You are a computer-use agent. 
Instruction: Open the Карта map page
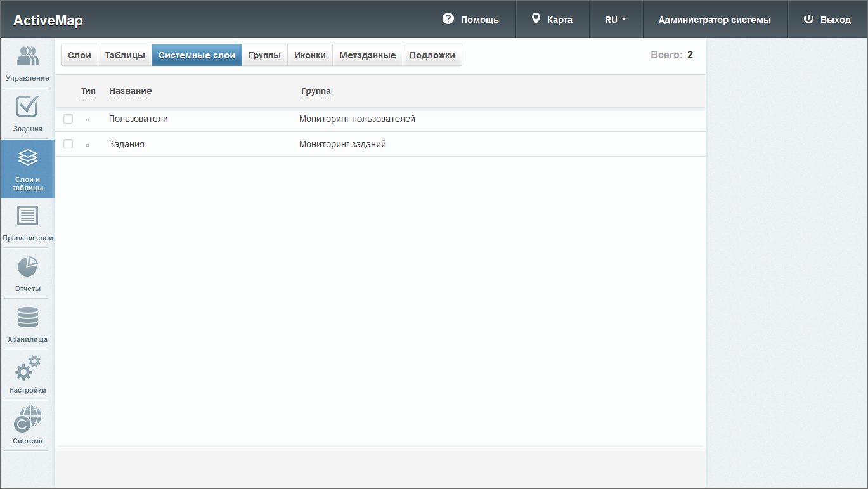point(552,20)
